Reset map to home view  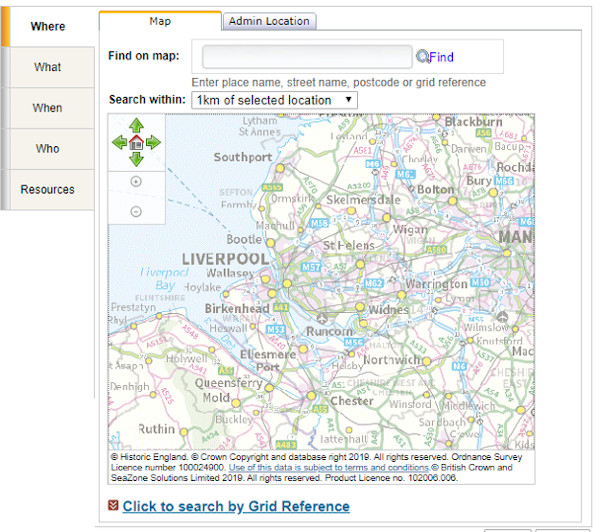pyautogui.click(x=136, y=142)
